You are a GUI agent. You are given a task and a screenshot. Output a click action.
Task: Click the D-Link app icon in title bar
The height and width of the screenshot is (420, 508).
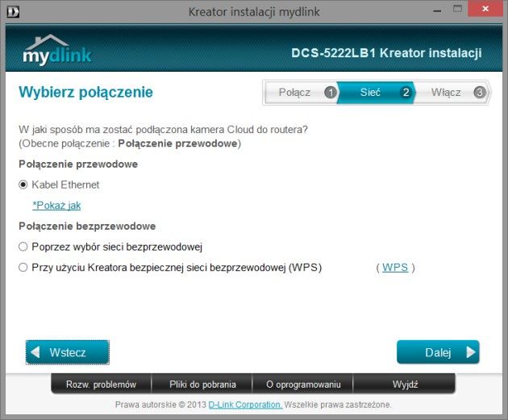click(x=13, y=11)
